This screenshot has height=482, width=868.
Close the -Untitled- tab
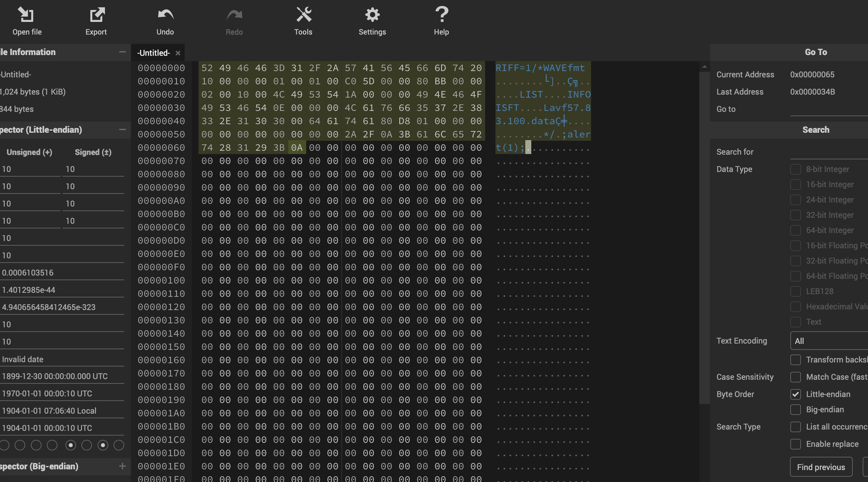click(178, 53)
